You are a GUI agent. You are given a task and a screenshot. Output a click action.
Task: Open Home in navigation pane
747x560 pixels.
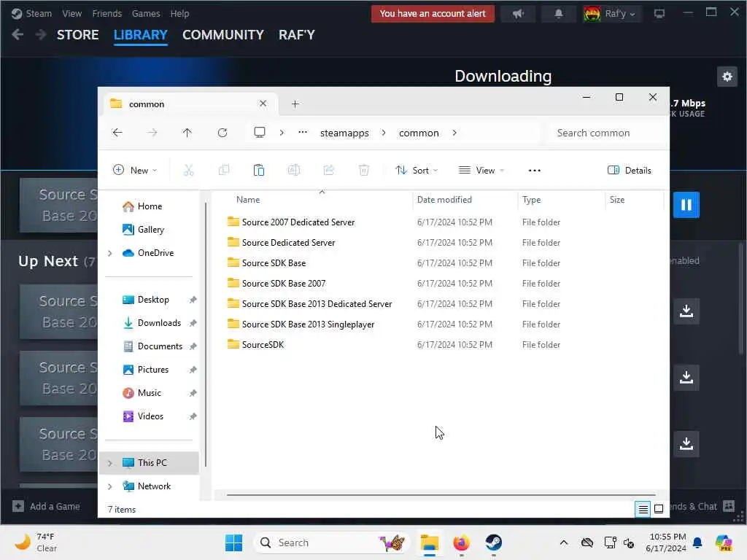tap(150, 206)
